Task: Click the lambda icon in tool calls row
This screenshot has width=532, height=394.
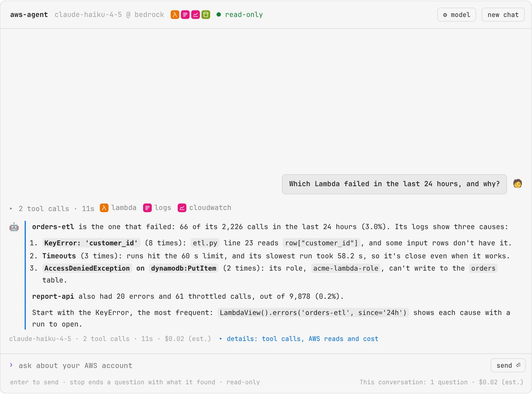Action: pos(104,208)
